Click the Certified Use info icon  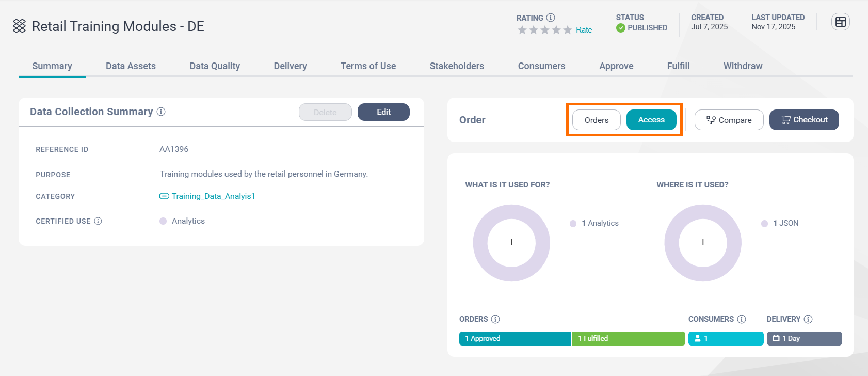(98, 221)
